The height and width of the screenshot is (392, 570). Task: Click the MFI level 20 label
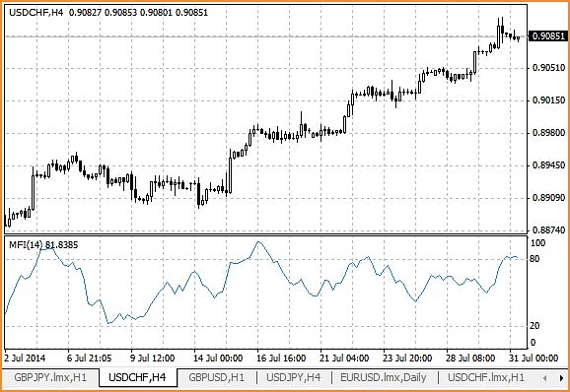click(x=534, y=326)
